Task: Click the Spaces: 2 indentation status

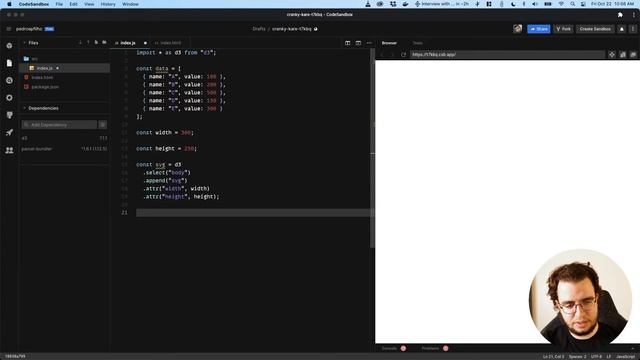Action: [x=578, y=357]
